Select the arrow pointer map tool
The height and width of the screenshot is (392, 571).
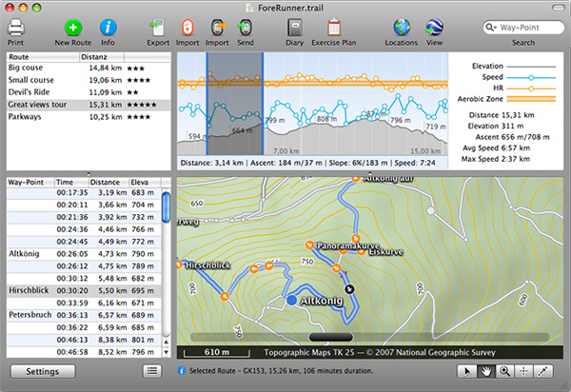pyautogui.click(x=467, y=370)
